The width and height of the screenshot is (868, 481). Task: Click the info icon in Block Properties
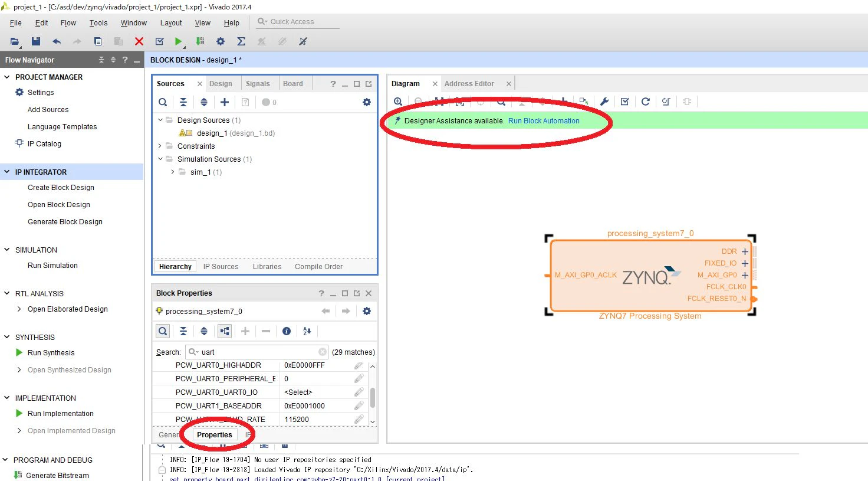[287, 331]
